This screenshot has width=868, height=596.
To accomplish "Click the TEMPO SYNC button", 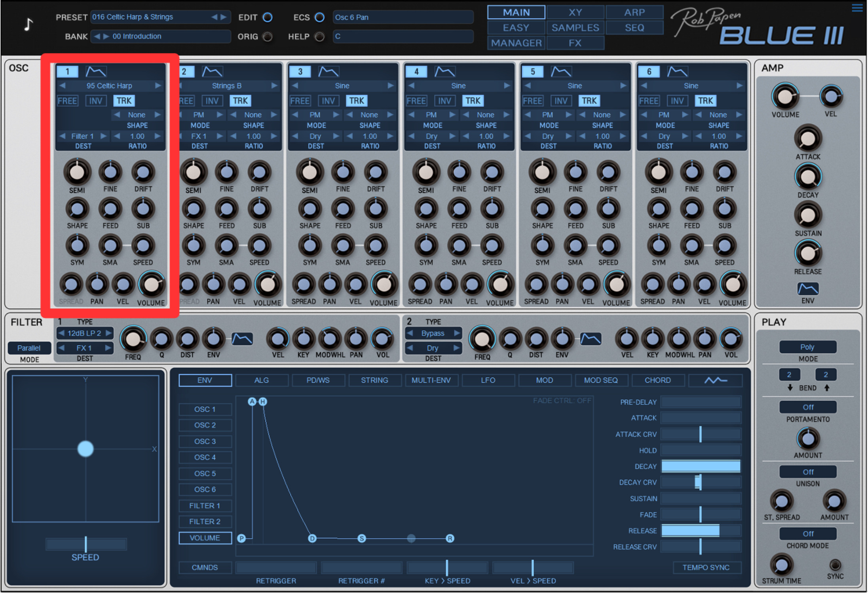I will click(706, 568).
